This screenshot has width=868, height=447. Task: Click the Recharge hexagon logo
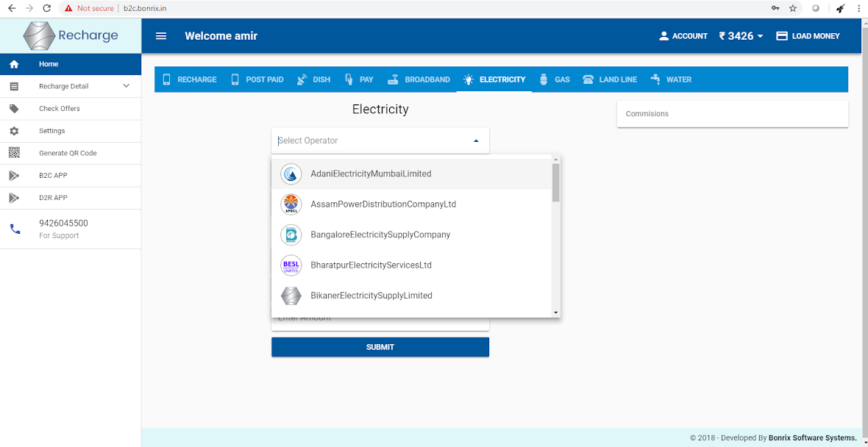coord(39,36)
